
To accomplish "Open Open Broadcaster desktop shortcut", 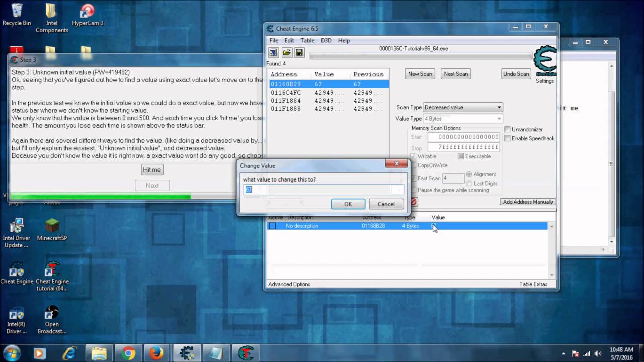I will tap(52, 320).
